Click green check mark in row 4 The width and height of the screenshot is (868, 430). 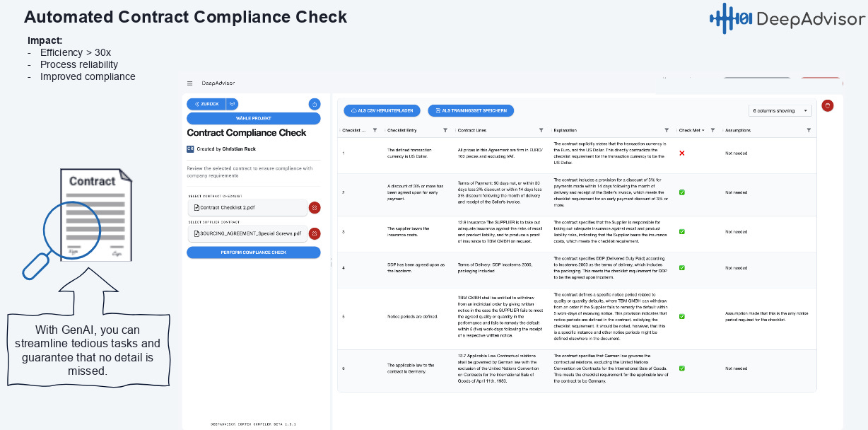[x=682, y=267]
